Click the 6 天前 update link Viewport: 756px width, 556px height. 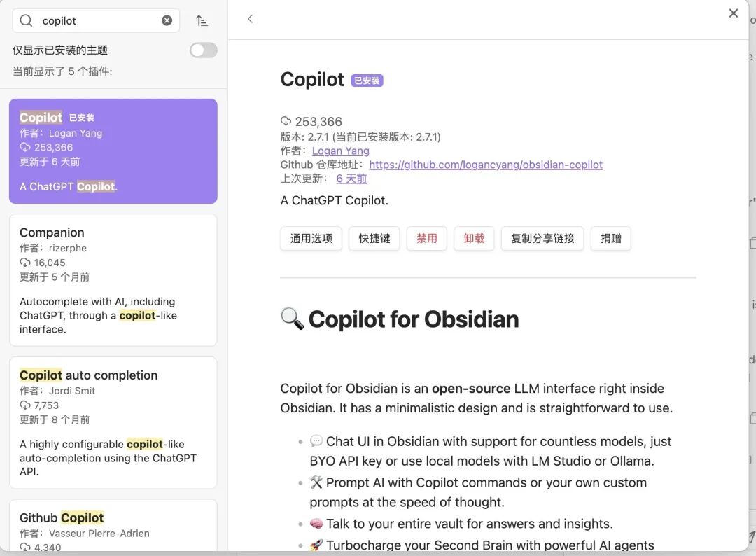[x=351, y=179]
